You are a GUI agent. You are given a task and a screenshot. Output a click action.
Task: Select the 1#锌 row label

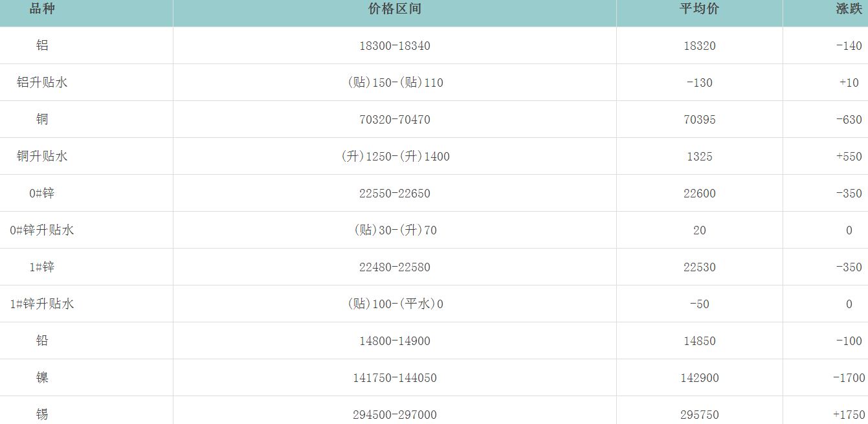click(42, 267)
